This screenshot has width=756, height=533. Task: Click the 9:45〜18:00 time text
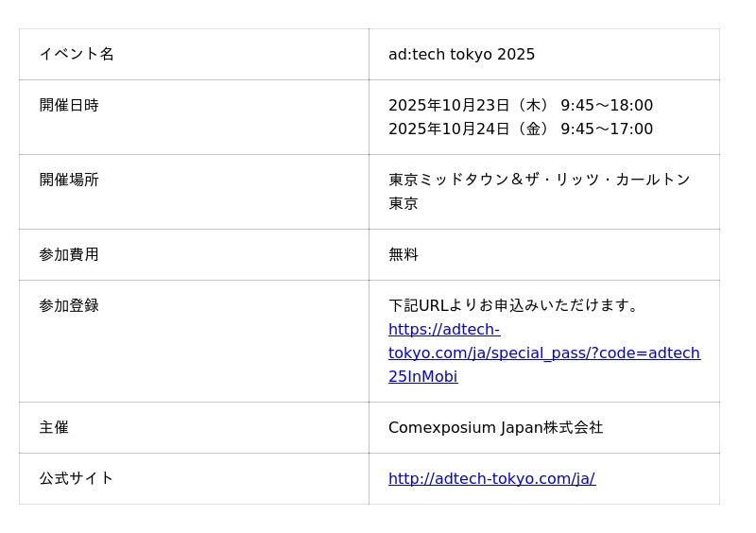click(x=607, y=106)
